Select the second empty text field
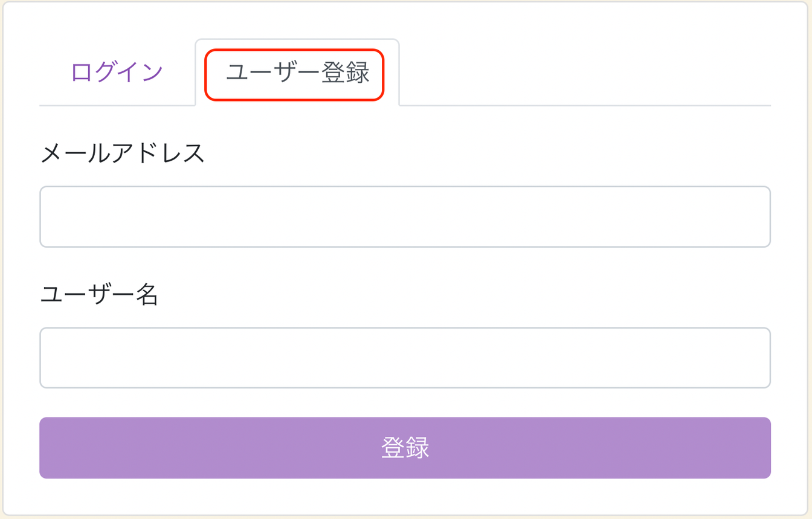812x519 pixels. click(405, 358)
